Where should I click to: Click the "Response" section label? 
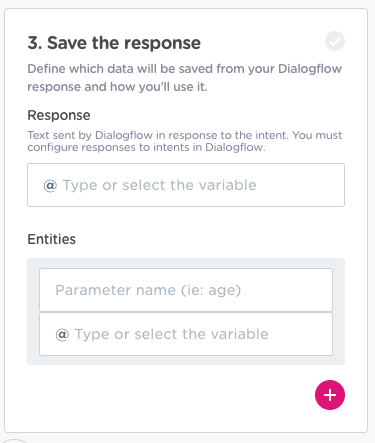pyautogui.click(x=59, y=115)
